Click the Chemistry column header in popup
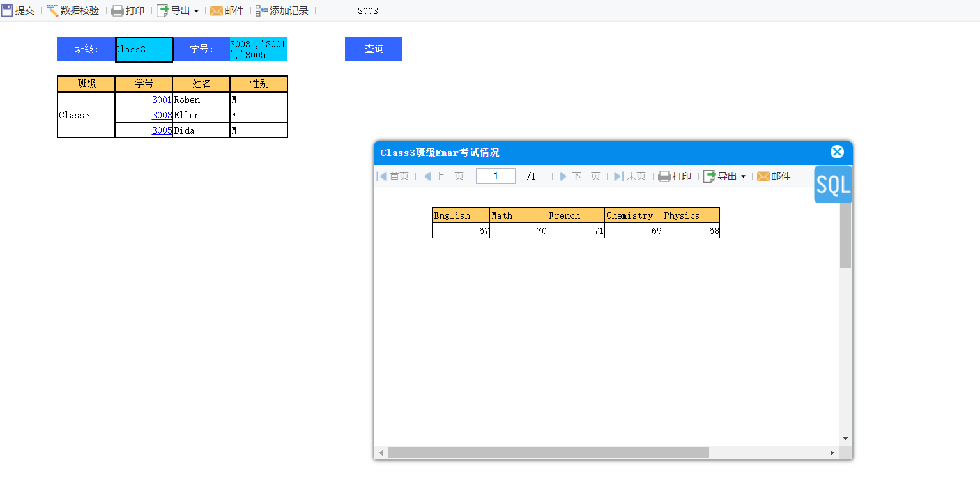The width and height of the screenshot is (980, 494). (633, 215)
